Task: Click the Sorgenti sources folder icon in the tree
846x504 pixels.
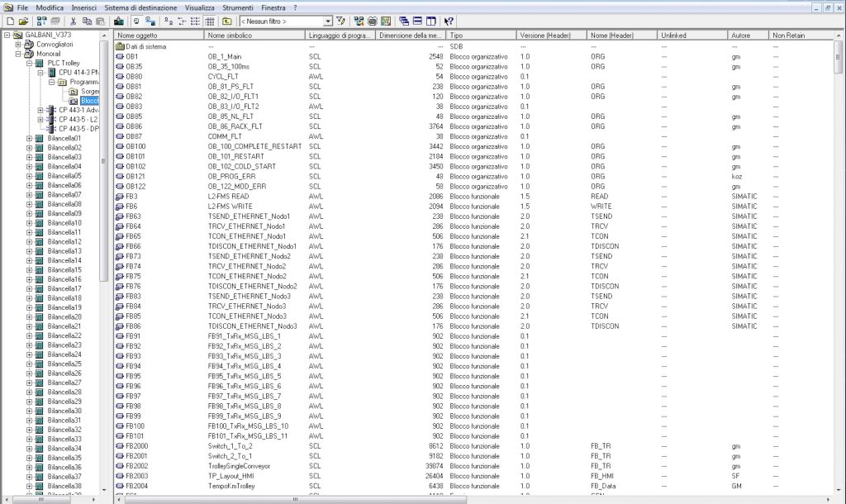Action: tap(74, 92)
